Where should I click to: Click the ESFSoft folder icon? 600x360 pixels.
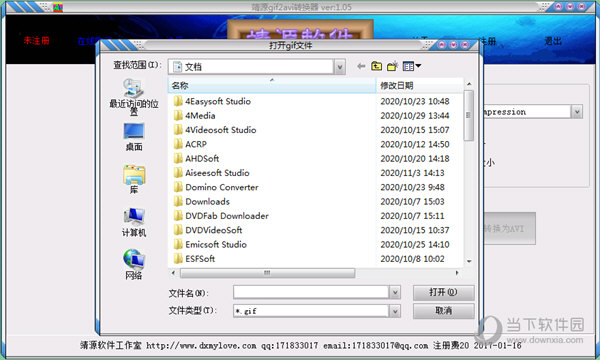coord(178,259)
